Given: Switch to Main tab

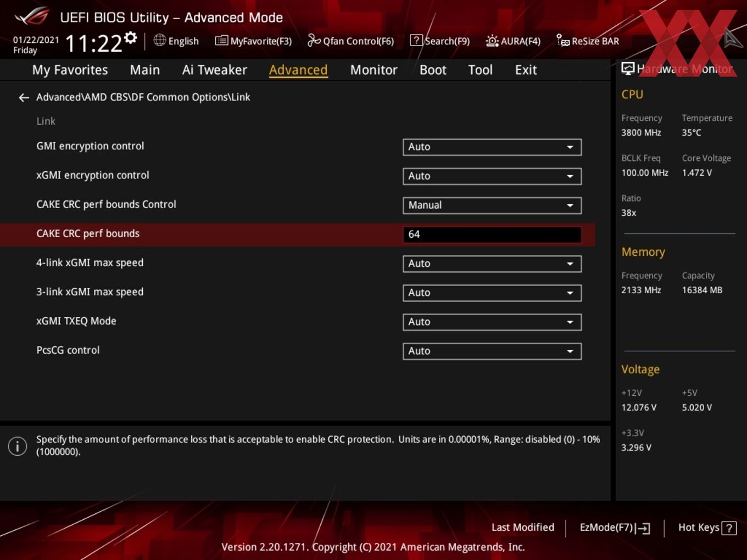Looking at the screenshot, I should point(145,70).
